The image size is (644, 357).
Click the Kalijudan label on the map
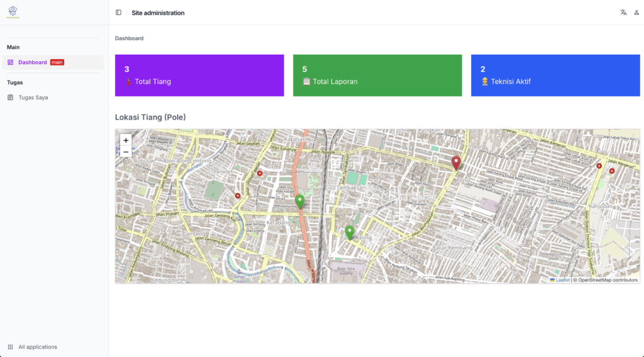[x=600, y=206]
